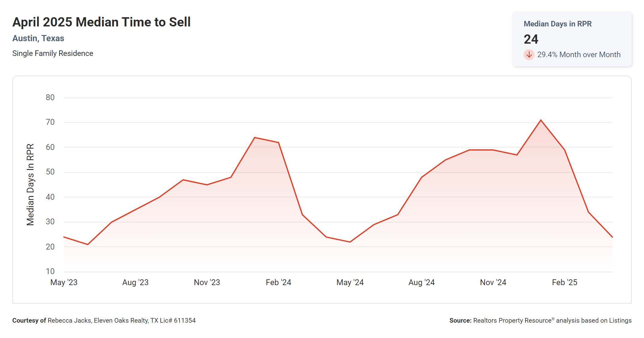Click the 29.4% Month over Month text
Screen dimensions: 644x338
point(579,55)
